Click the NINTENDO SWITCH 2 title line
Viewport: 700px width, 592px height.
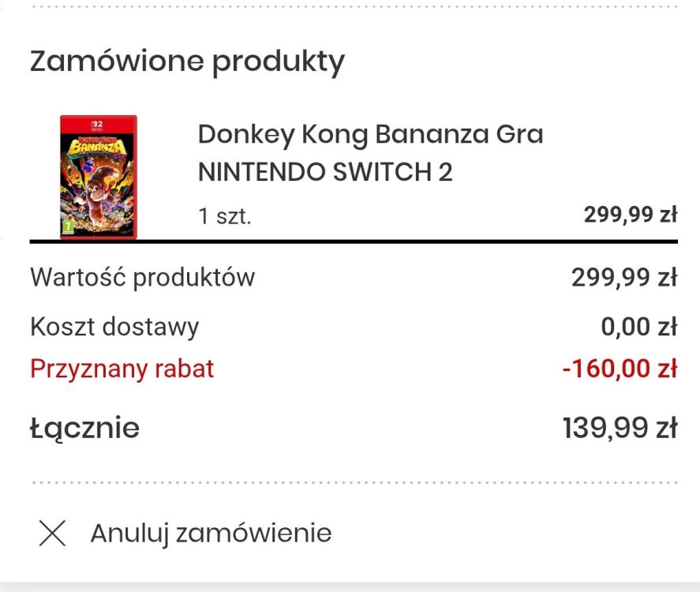tap(325, 172)
